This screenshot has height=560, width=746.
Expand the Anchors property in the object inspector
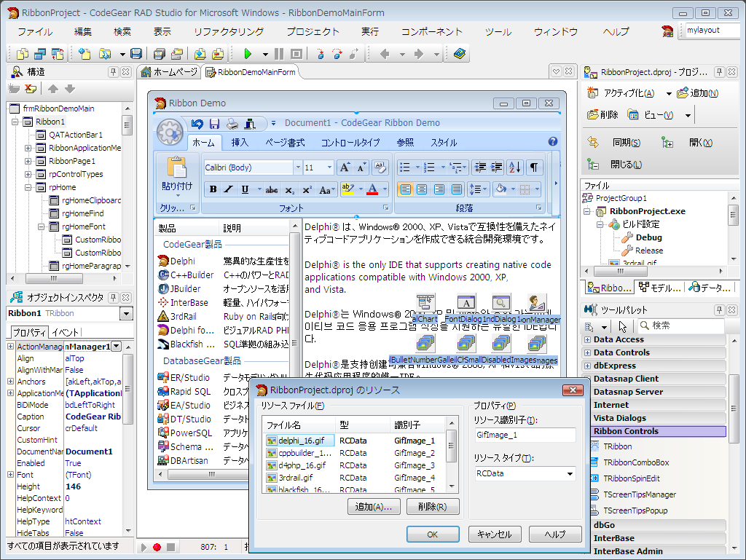10,382
